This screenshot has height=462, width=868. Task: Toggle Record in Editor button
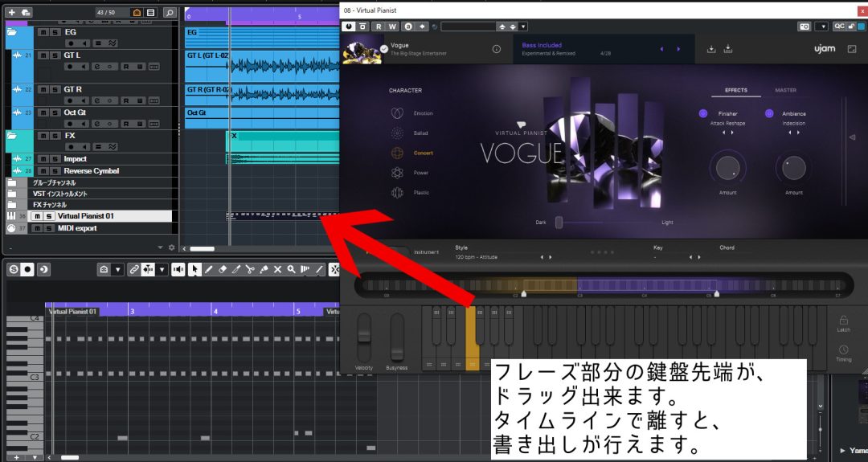click(x=27, y=269)
